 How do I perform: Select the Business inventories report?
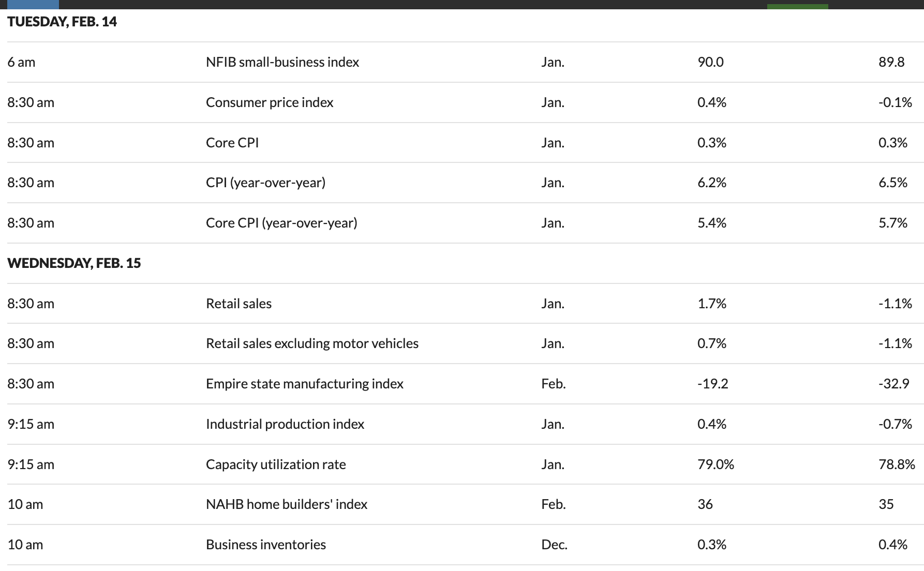click(x=266, y=545)
